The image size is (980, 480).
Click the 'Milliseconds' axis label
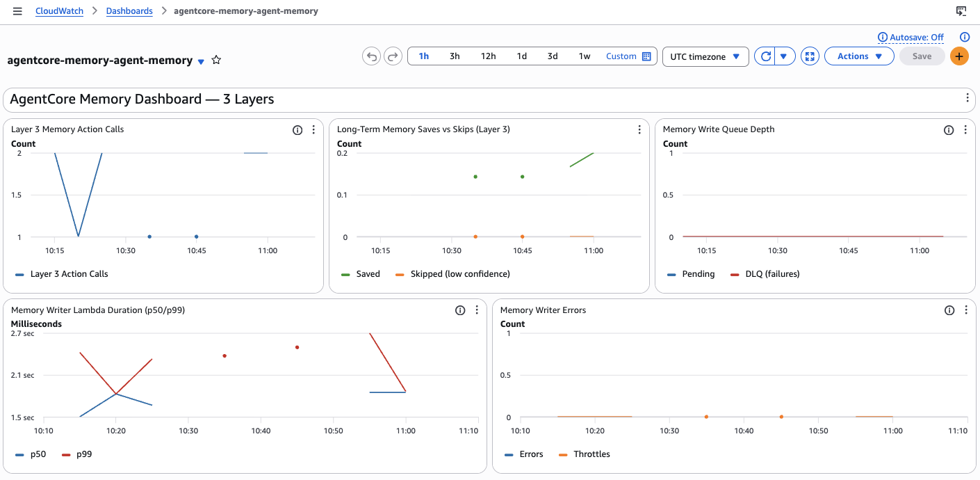pos(36,324)
